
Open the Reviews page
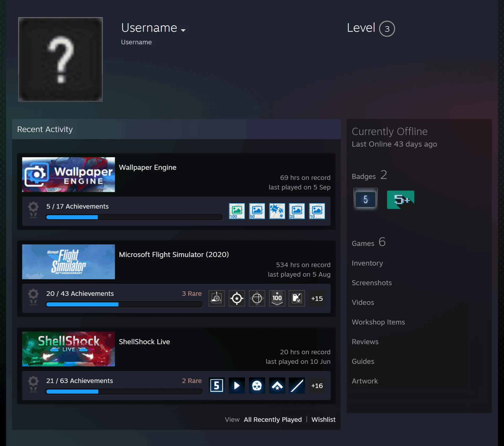coord(365,342)
